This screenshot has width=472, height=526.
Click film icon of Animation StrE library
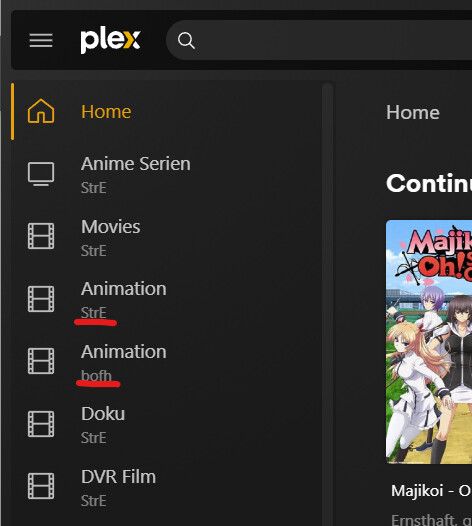click(41, 299)
